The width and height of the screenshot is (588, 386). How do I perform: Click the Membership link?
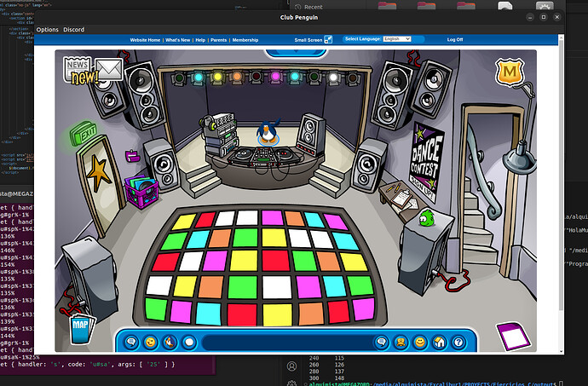pyautogui.click(x=245, y=40)
